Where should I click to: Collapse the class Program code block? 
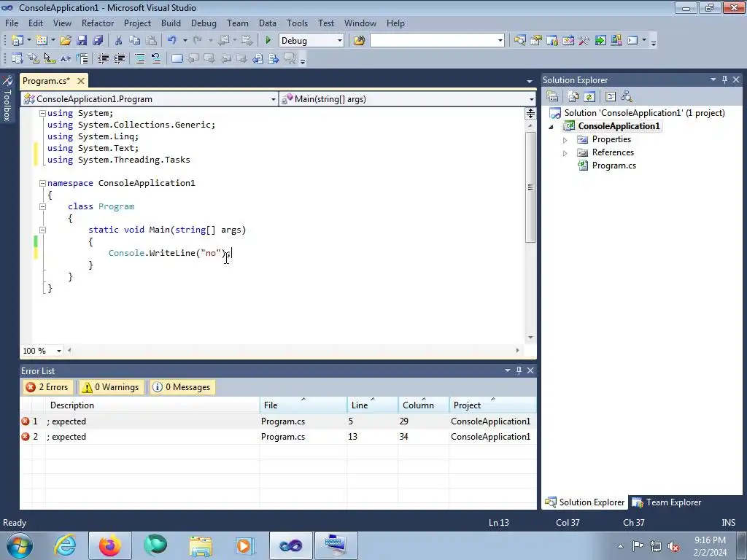pos(42,206)
